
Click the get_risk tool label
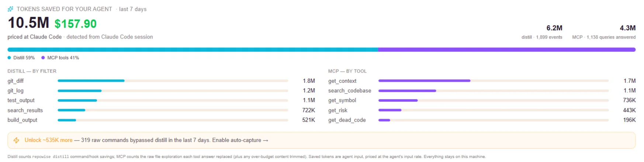coord(338,110)
